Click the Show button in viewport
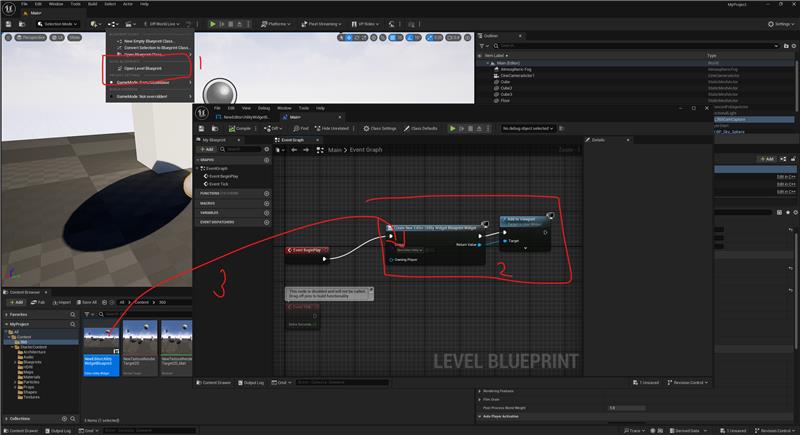This screenshot has height=435, width=800. pos(74,37)
